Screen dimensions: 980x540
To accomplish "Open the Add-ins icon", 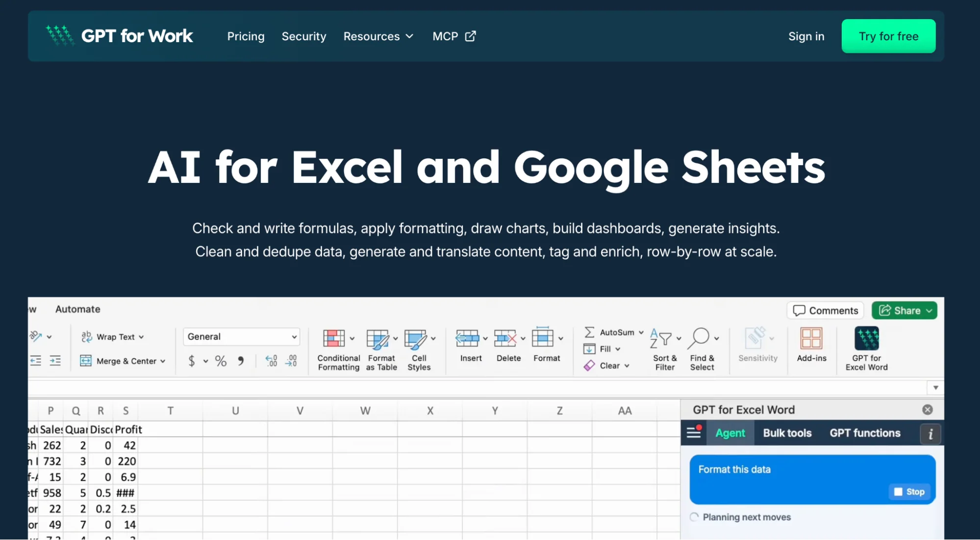I will (811, 338).
